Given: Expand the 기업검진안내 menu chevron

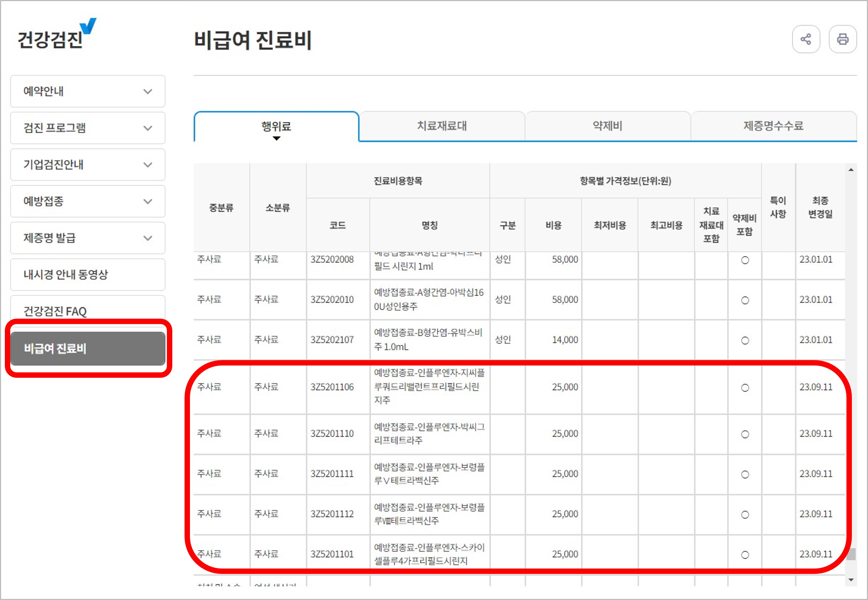Looking at the screenshot, I should (148, 165).
